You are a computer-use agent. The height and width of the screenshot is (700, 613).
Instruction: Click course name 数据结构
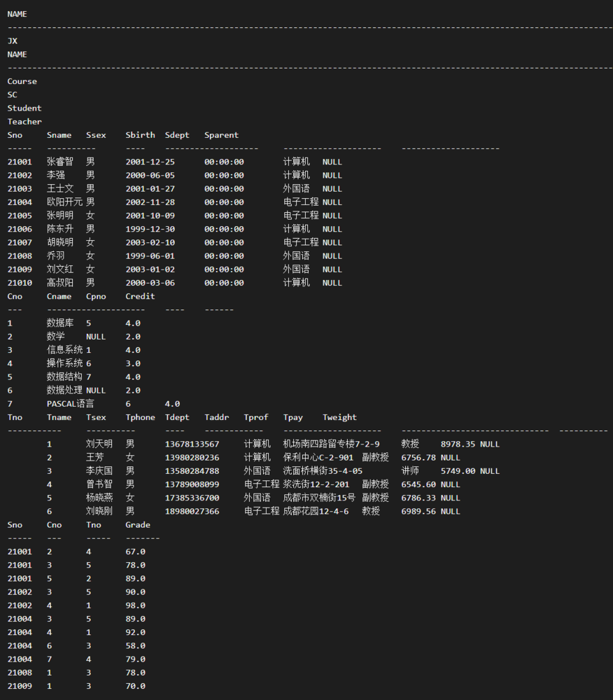point(64,377)
